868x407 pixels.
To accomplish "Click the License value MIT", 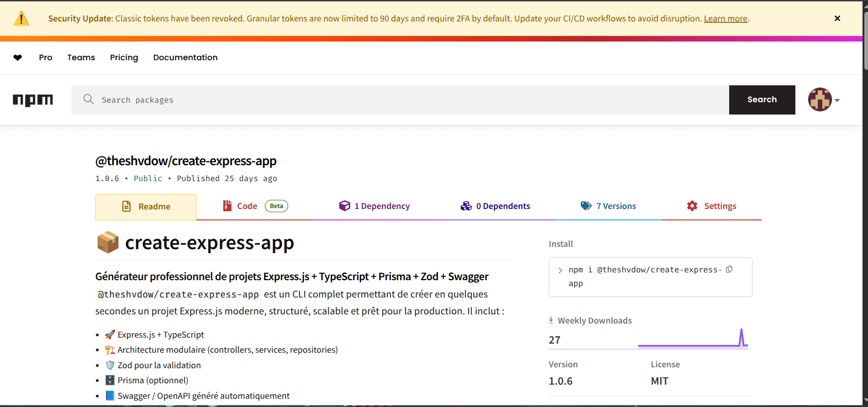I will click(x=660, y=381).
